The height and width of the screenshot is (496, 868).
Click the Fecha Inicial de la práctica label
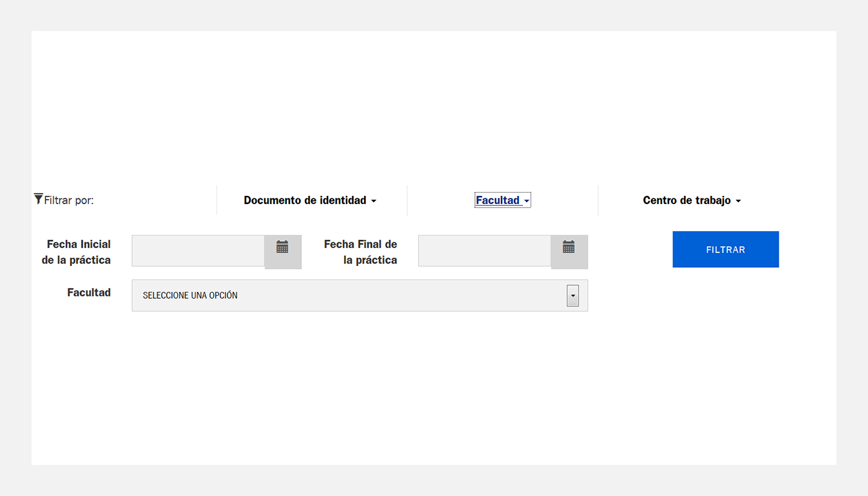(x=76, y=252)
